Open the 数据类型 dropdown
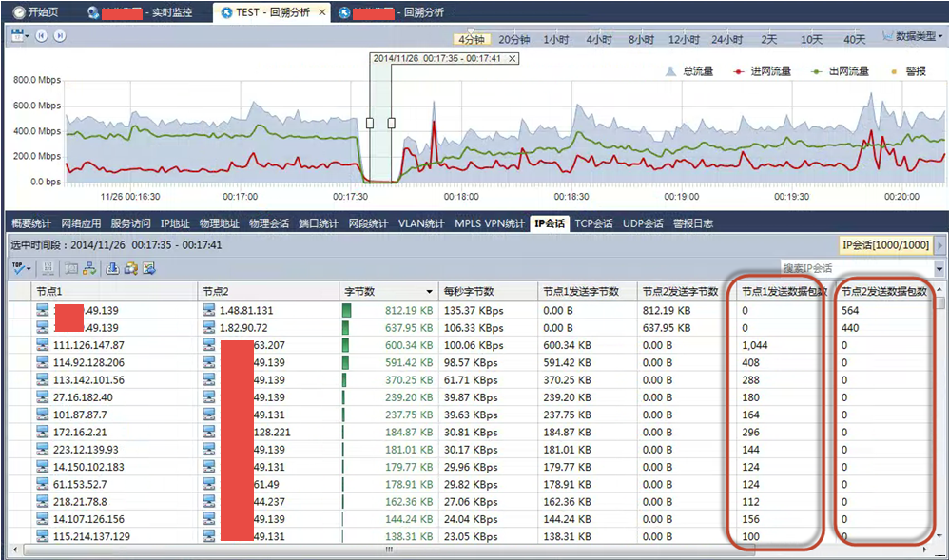The height and width of the screenshot is (560, 949). tap(911, 37)
